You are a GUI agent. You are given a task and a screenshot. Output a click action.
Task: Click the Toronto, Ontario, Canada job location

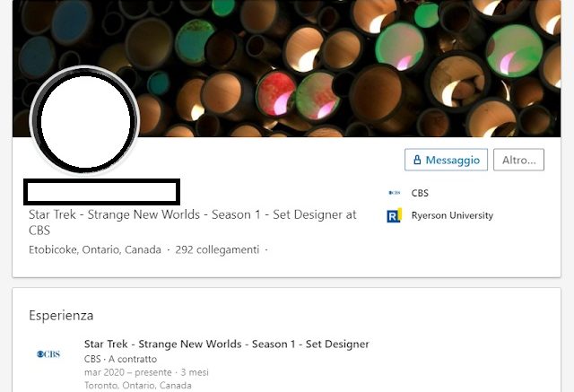tap(137, 386)
